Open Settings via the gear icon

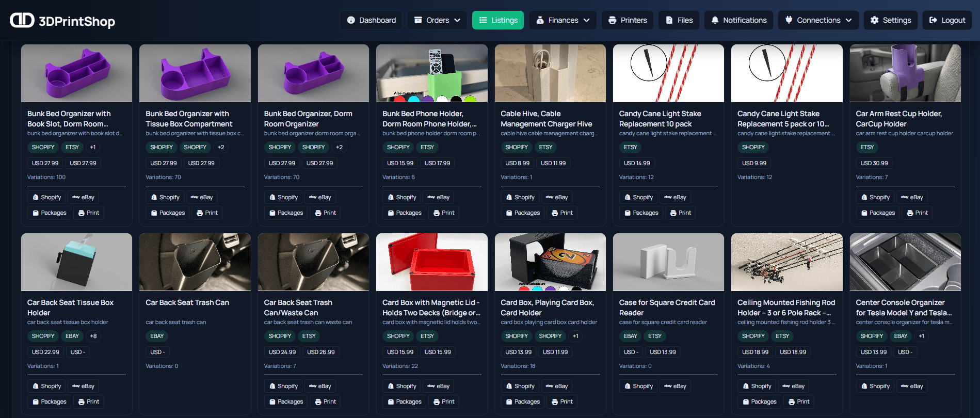[874, 20]
